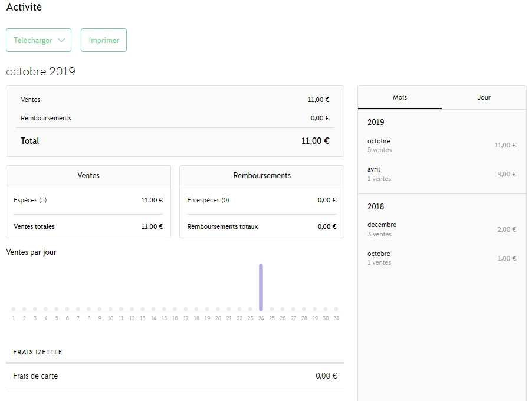
Task: Select the Mois tab
Action: point(400,97)
